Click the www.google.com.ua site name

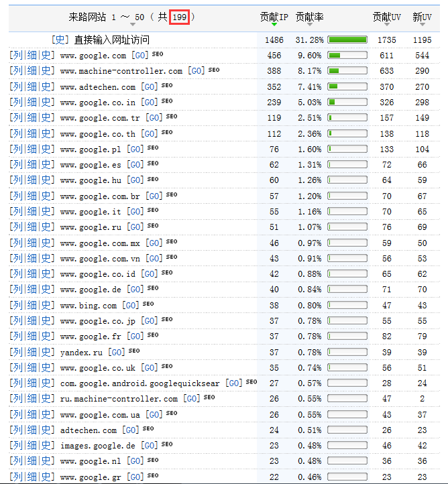click(100, 415)
